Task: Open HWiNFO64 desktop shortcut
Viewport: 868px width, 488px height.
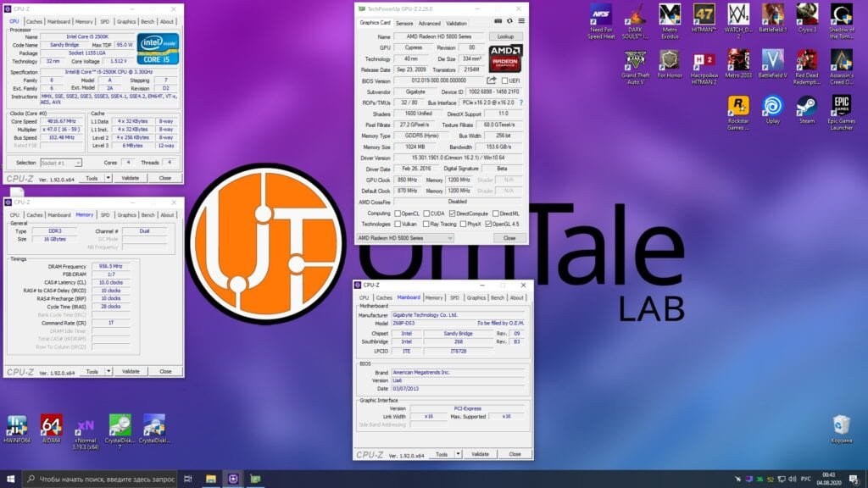Action: click(x=17, y=430)
